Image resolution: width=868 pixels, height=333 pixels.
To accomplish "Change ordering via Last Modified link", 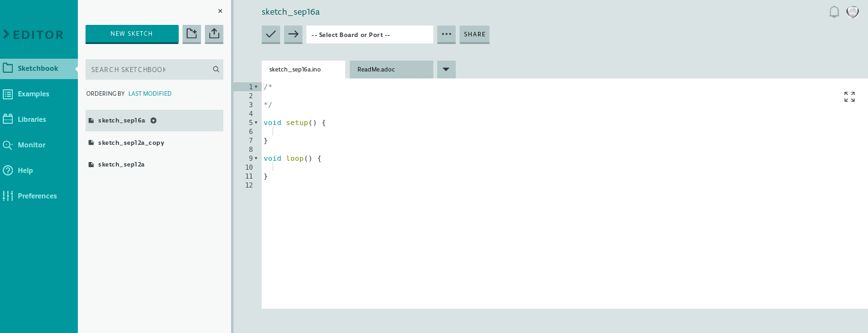I will [x=150, y=94].
